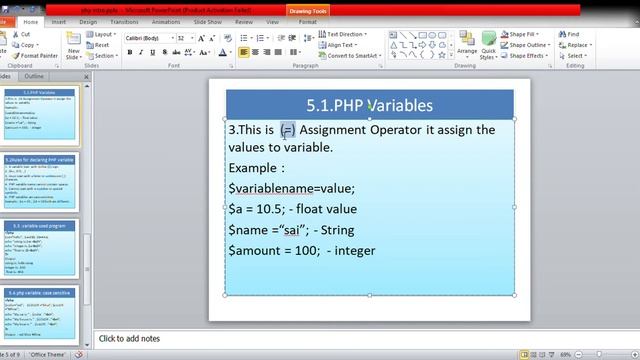The image size is (640, 360).
Task: Open the font size dropdown
Action: pos(192,38)
